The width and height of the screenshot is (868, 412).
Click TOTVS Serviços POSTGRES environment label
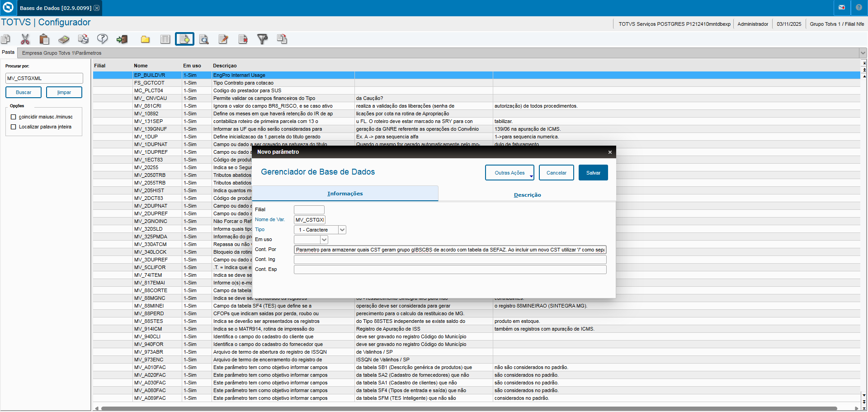[675, 24]
